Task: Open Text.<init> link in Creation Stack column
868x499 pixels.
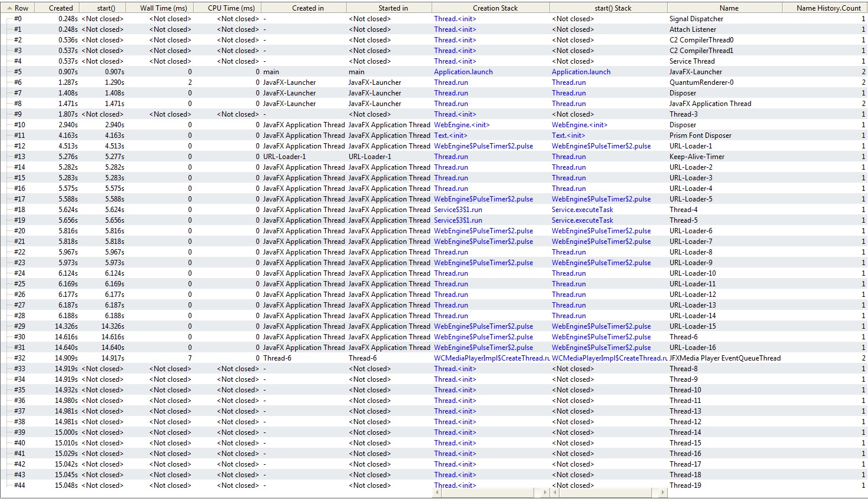Action: pyautogui.click(x=450, y=136)
